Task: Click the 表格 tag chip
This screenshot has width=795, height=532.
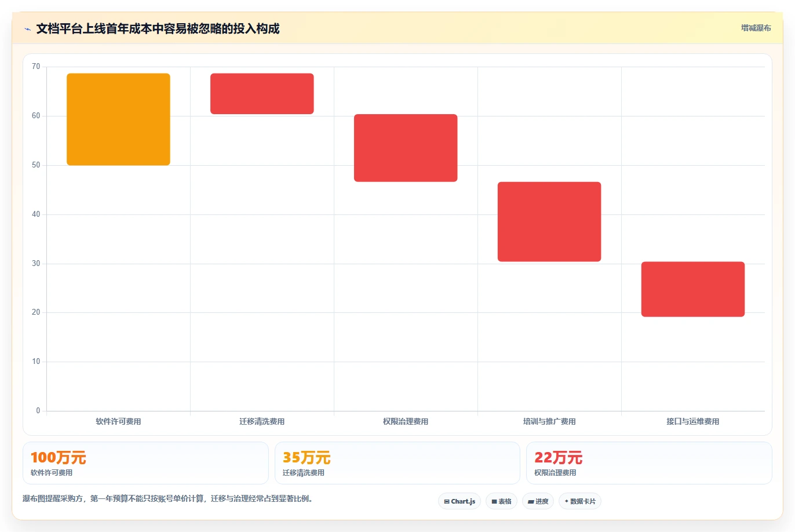Action: pyautogui.click(x=501, y=501)
